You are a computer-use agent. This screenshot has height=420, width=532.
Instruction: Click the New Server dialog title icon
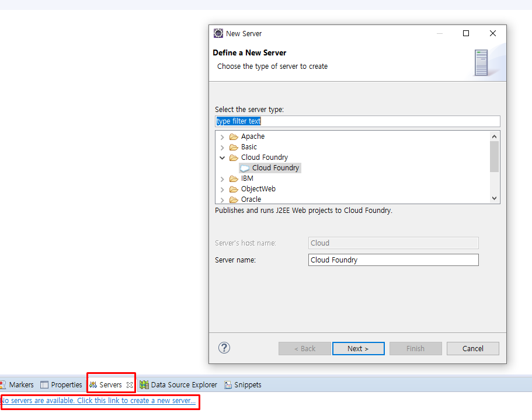click(x=218, y=33)
